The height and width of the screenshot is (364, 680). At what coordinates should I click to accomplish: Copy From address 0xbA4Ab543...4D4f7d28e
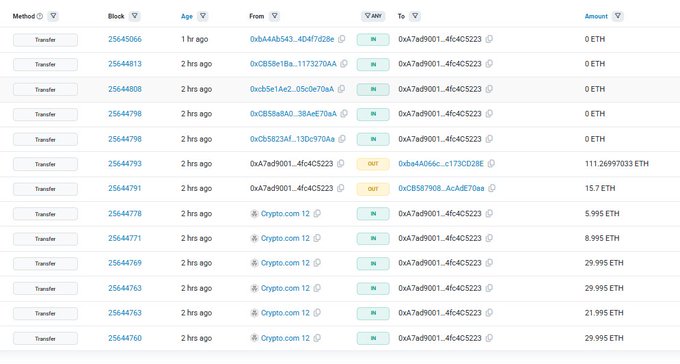tap(342, 39)
